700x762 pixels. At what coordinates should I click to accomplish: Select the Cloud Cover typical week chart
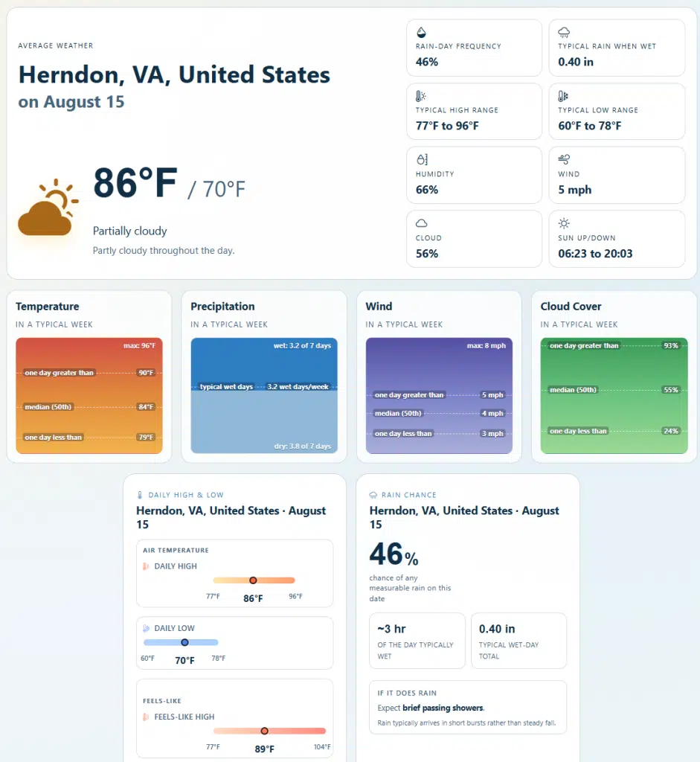pos(614,396)
